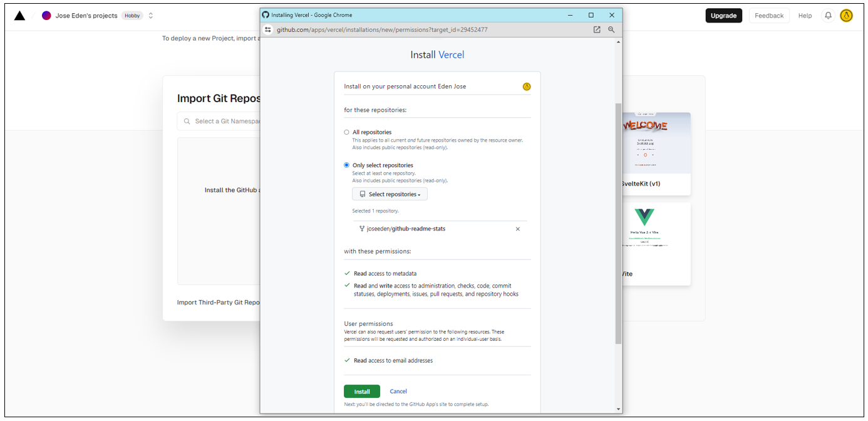Click the black Upgrade button
This screenshot has width=868, height=421.
(x=723, y=16)
